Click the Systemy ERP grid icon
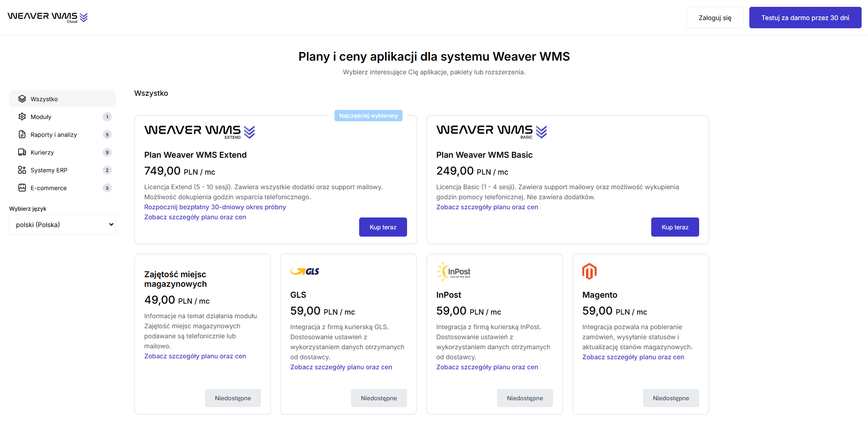This screenshot has height=424, width=868. pyautogui.click(x=22, y=170)
